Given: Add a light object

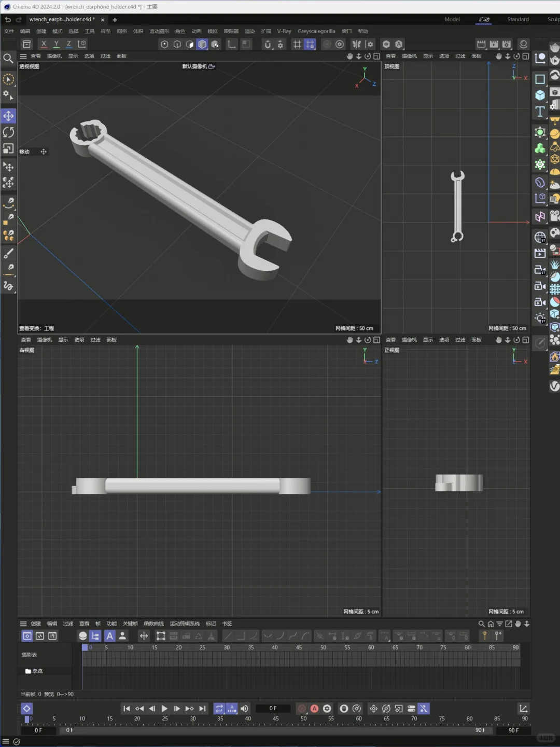Looking at the screenshot, I should click(540, 318).
